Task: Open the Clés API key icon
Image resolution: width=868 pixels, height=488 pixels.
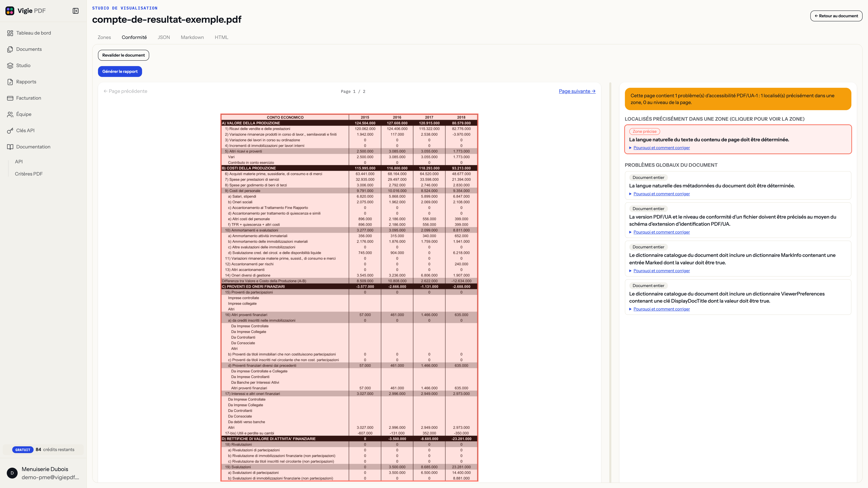Action: (10, 131)
